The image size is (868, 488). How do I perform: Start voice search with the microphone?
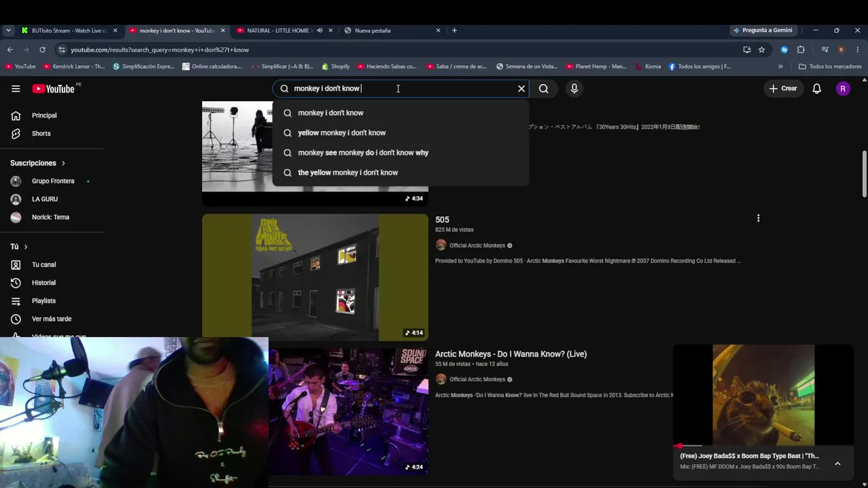574,89
